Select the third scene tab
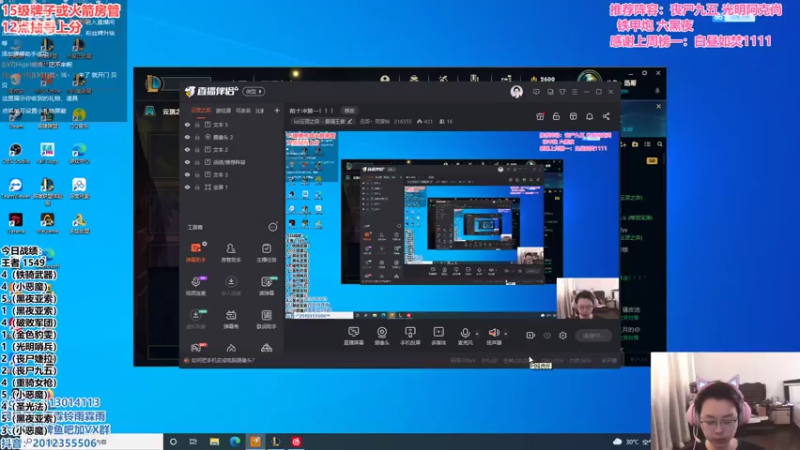 tap(243, 110)
